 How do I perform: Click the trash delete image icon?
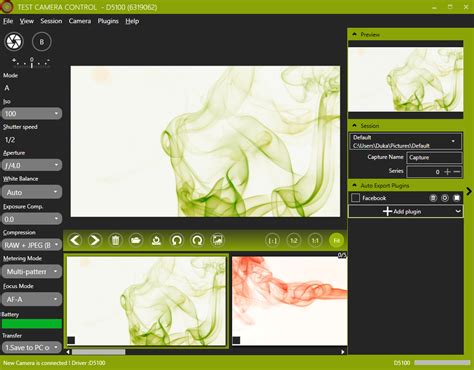[x=115, y=240]
